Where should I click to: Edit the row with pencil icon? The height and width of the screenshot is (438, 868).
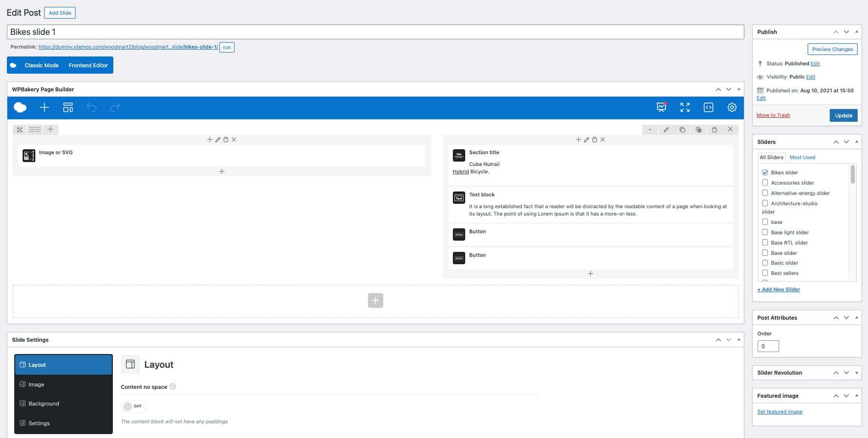(x=666, y=130)
